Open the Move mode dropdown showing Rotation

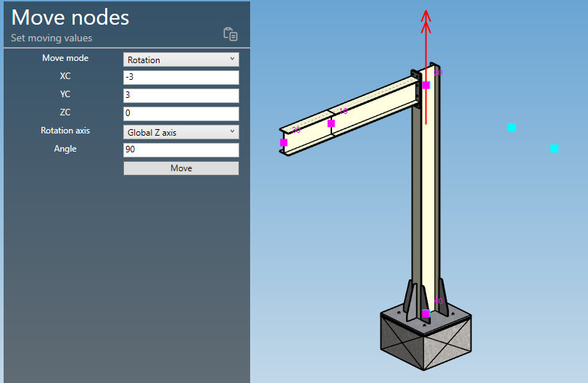coord(181,59)
